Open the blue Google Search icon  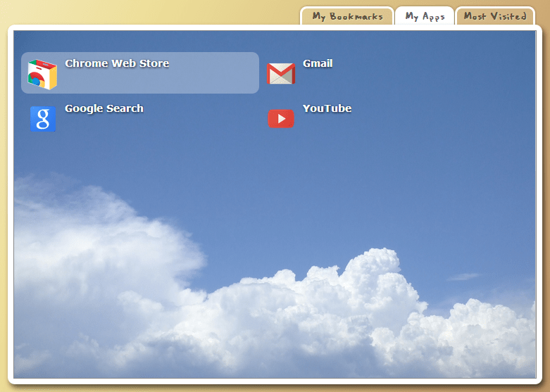pos(43,119)
